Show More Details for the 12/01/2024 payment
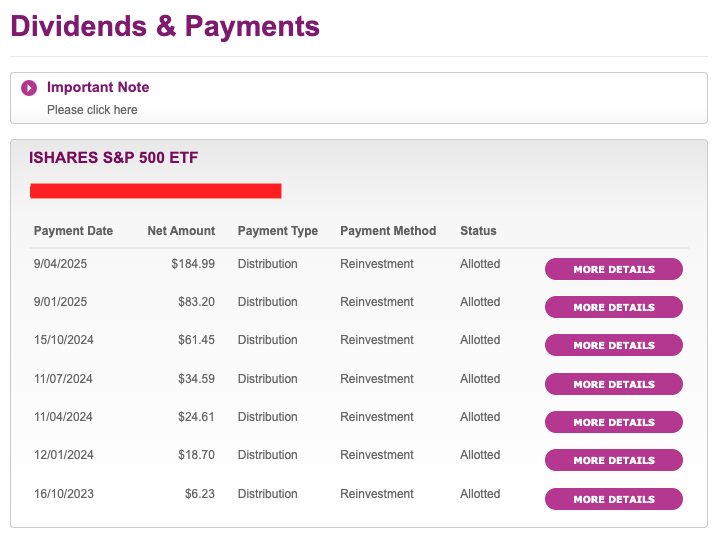Viewport: 721px width, 541px height. point(613,460)
